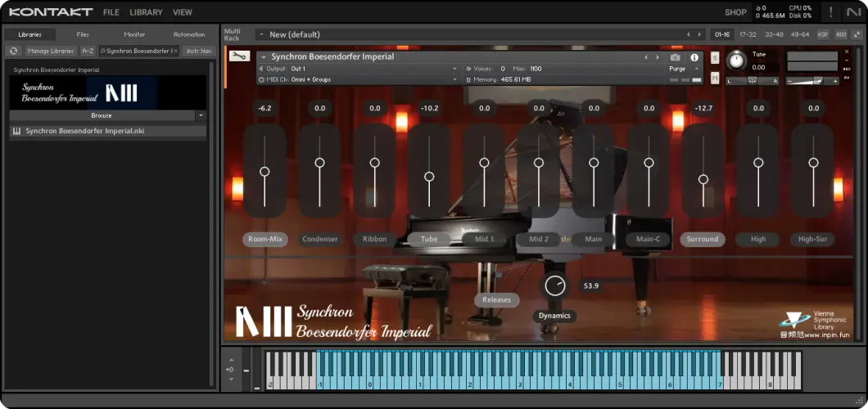Go to previous multi preset arrow
Viewport: 868px width, 409px height.
[x=689, y=34]
